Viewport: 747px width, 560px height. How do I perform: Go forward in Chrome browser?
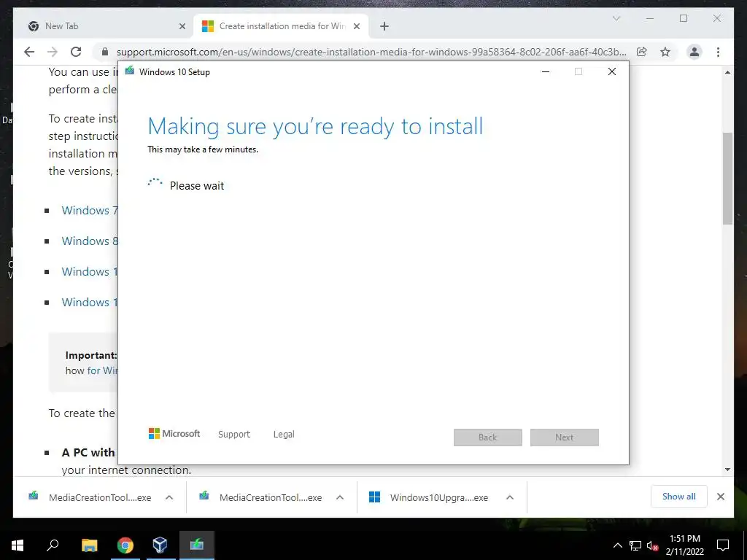53,52
